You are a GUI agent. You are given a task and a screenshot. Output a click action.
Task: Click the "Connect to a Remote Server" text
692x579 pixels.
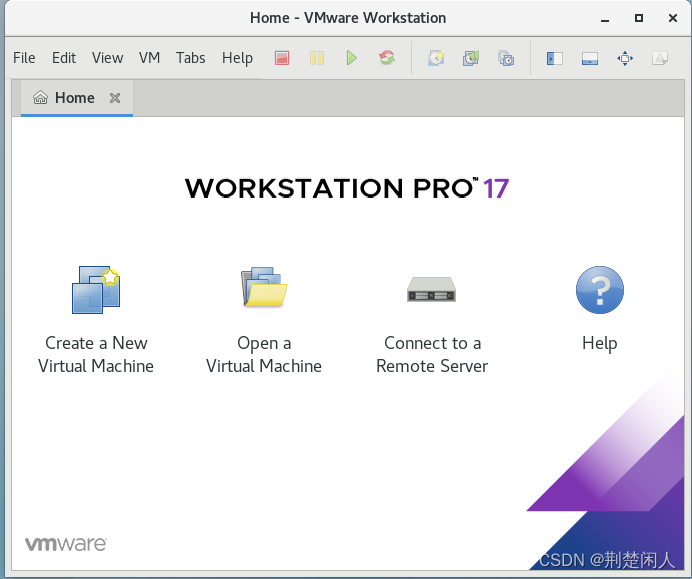[432, 354]
